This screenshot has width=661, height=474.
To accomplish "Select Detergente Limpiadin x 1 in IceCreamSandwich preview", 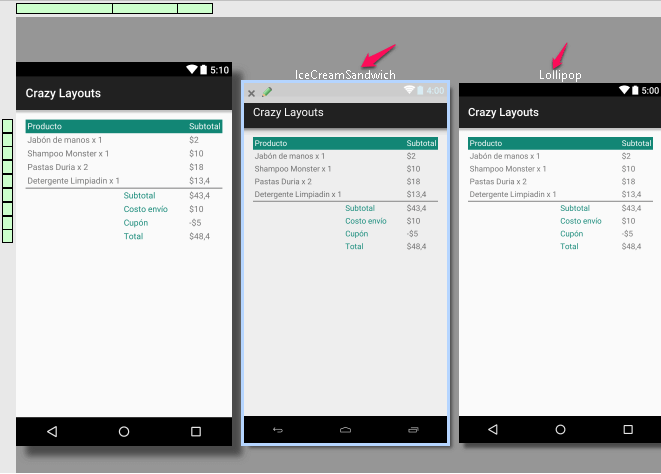I will pyautogui.click(x=298, y=194).
